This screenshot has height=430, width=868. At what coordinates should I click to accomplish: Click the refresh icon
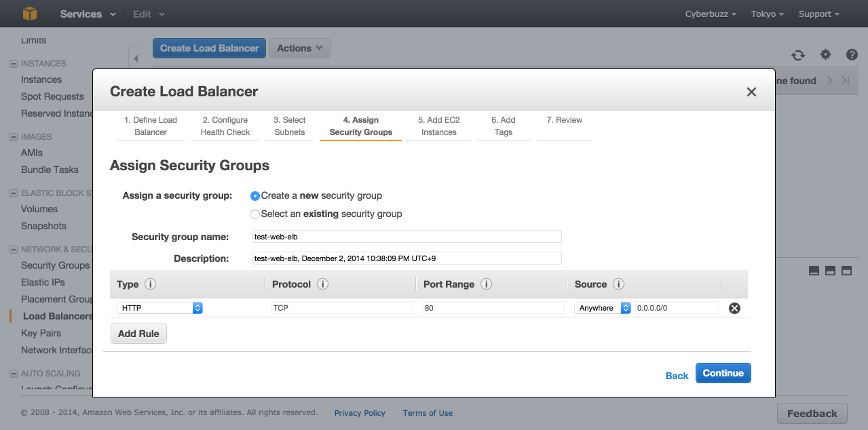798,56
